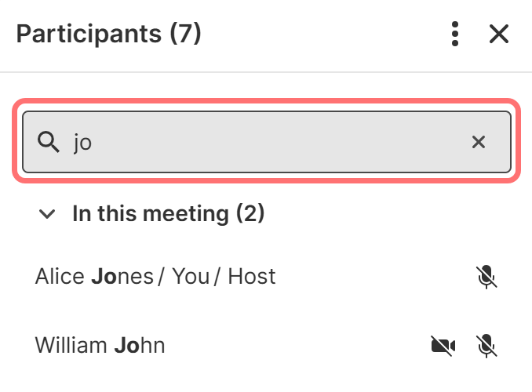The image size is (532, 392).
Task: Close the Participants panel
Action: pos(499,34)
